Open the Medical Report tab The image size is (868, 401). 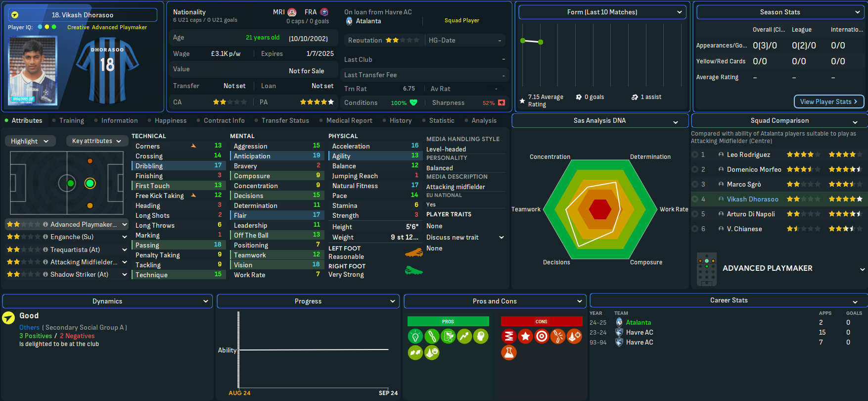[349, 121]
